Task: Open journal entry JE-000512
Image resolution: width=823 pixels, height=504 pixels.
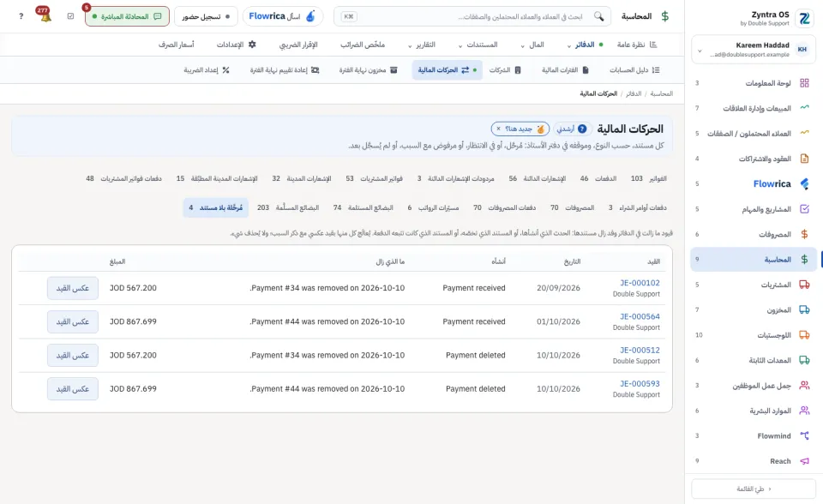Action: (640, 351)
